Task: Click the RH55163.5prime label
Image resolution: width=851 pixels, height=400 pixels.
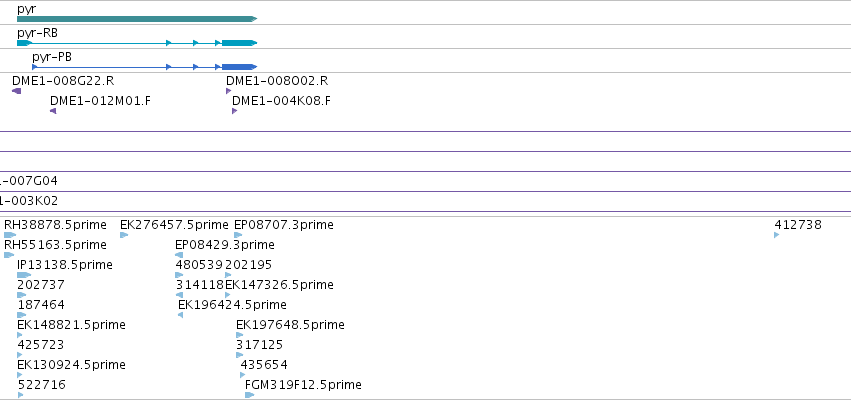Action: point(55,245)
